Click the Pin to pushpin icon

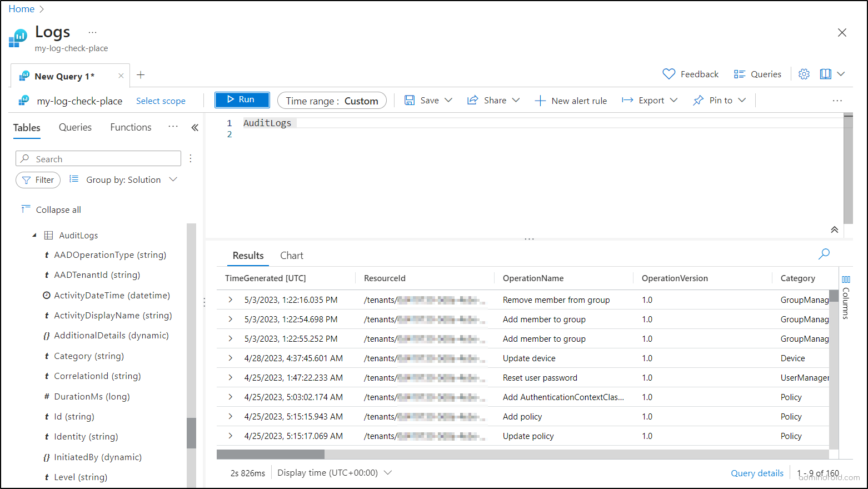[699, 100]
